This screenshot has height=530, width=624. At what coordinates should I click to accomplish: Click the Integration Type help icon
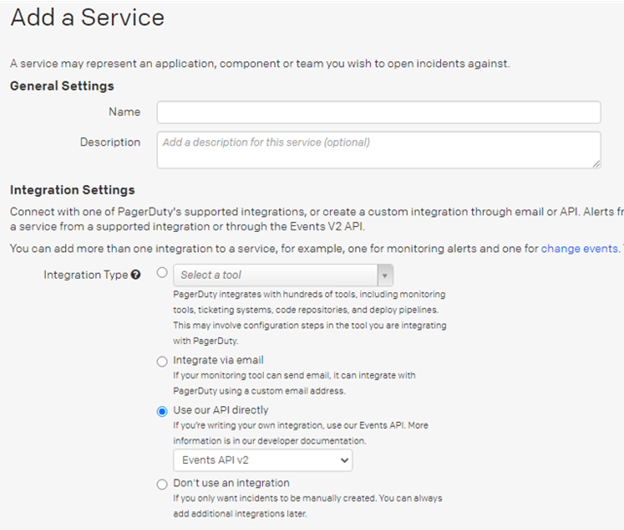pos(136,275)
